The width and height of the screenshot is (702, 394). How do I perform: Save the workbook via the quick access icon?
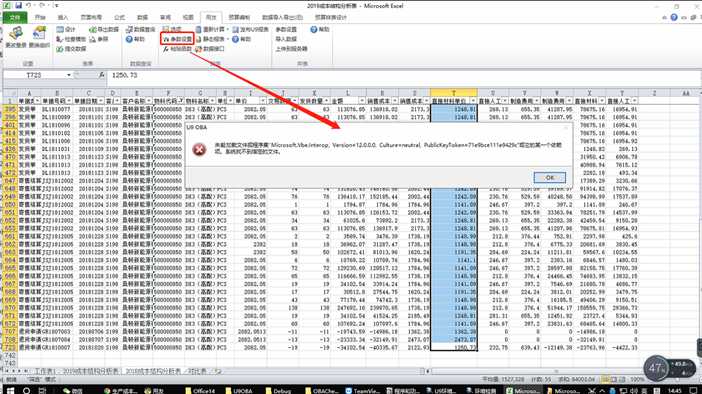[18, 6]
